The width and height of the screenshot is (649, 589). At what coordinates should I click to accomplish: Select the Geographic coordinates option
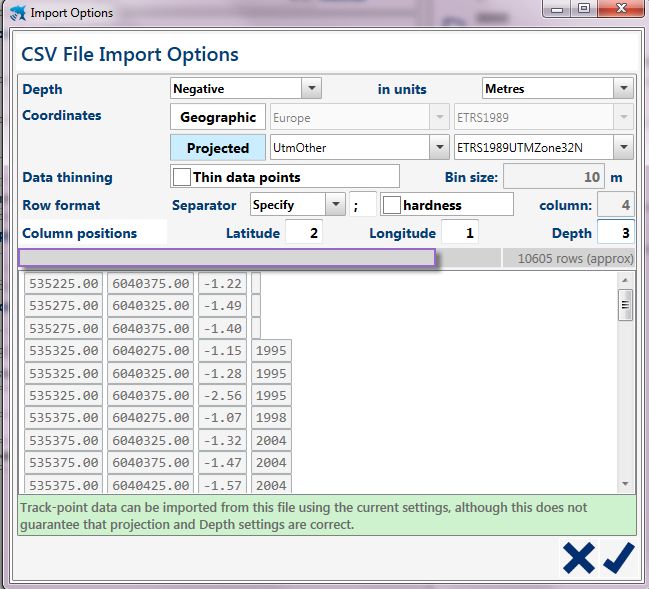(x=218, y=117)
